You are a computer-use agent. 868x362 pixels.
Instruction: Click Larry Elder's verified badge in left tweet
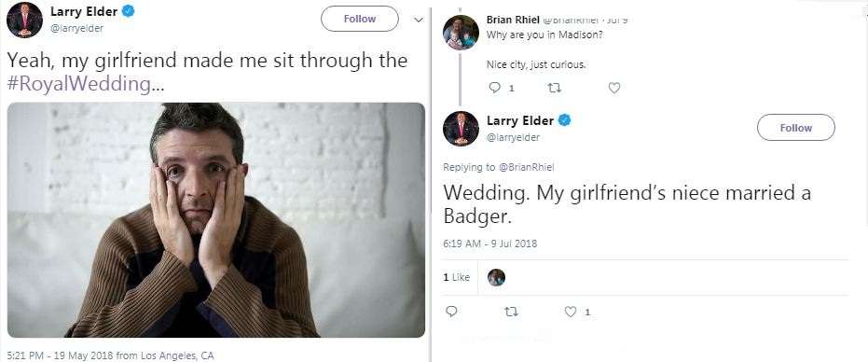pos(128,11)
